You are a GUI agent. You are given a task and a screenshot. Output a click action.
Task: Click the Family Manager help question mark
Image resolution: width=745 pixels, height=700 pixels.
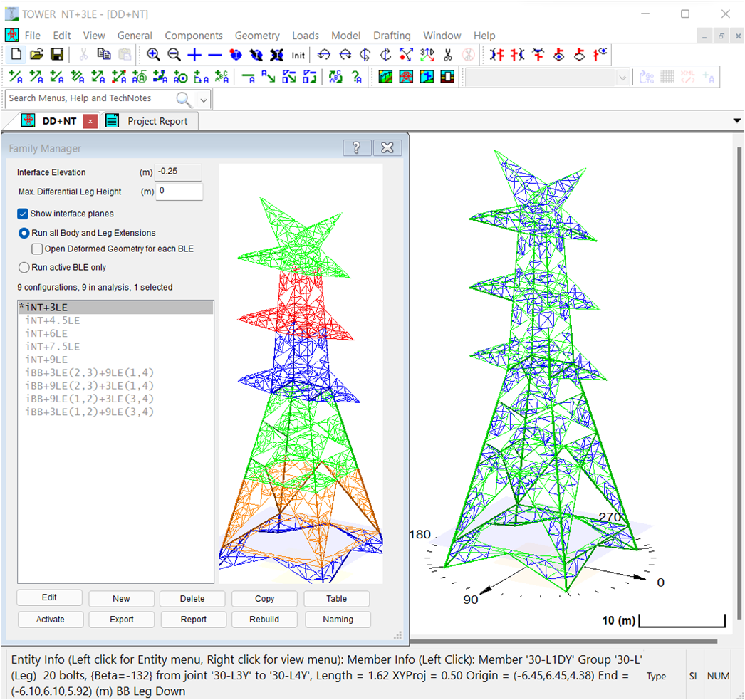pyautogui.click(x=357, y=147)
